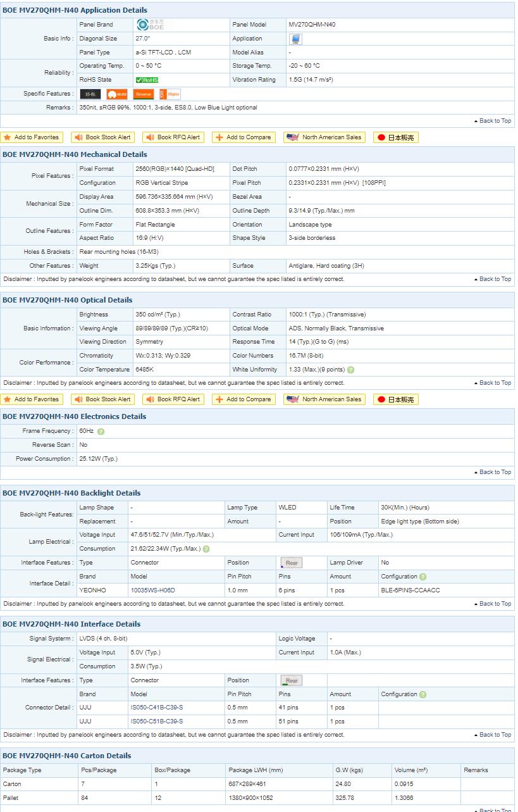The image size is (518, 812).
Task: Click the 3S-BL specific feature icon
Action: (90, 94)
